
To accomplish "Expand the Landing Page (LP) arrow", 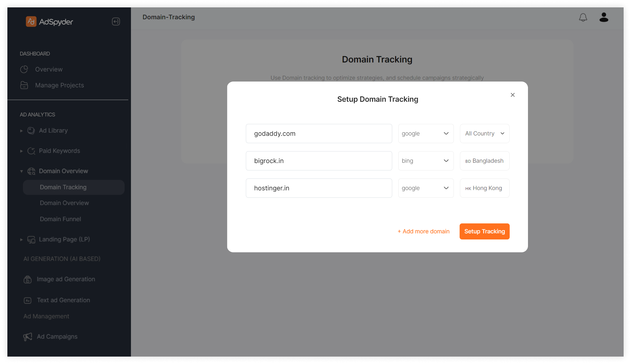I will tap(22, 239).
